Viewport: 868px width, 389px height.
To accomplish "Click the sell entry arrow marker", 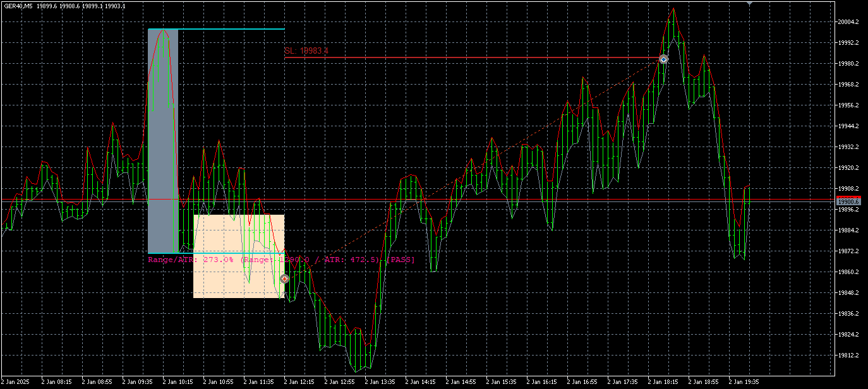I will [x=284, y=278].
